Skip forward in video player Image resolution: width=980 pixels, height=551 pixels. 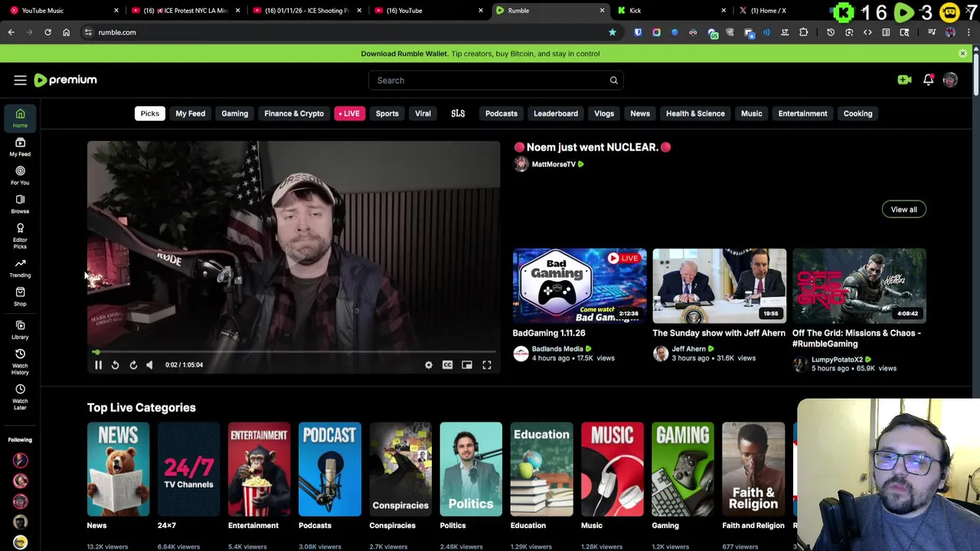(x=133, y=365)
